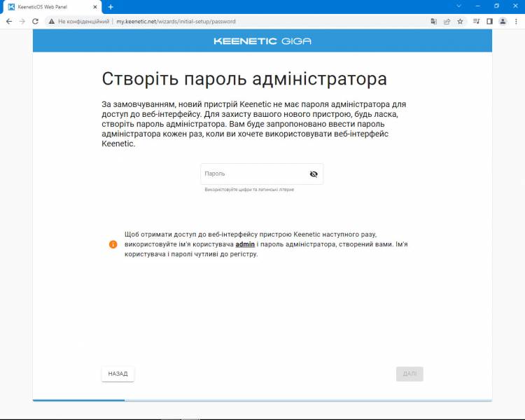This screenshot has width=525, height=420.
Task: Restore down the browser window
Action: tap(496, 6)
